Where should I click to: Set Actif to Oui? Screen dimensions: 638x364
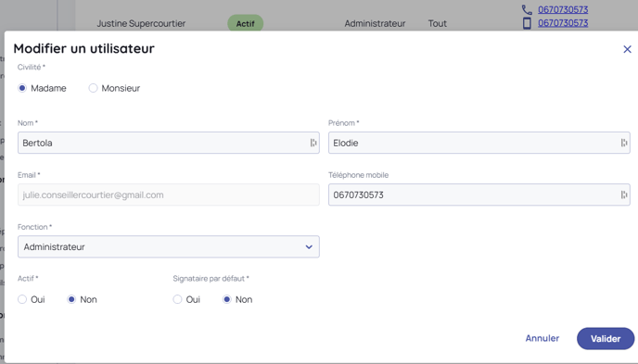pyautogui.click(x=22, y=299)
